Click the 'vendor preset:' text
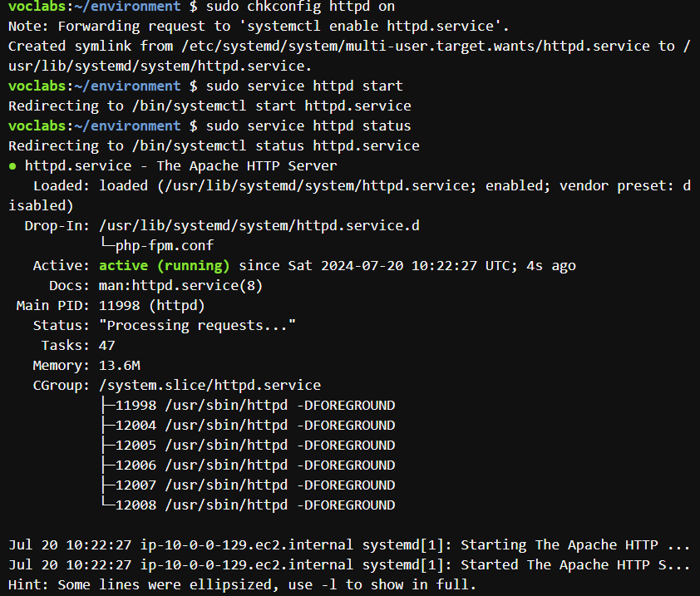 (617, 185)
